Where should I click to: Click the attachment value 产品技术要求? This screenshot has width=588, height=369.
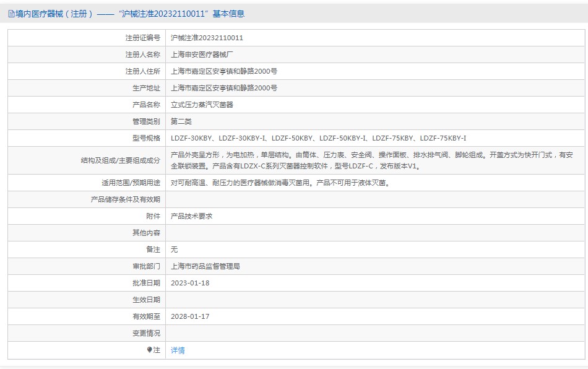click(191, 216)
